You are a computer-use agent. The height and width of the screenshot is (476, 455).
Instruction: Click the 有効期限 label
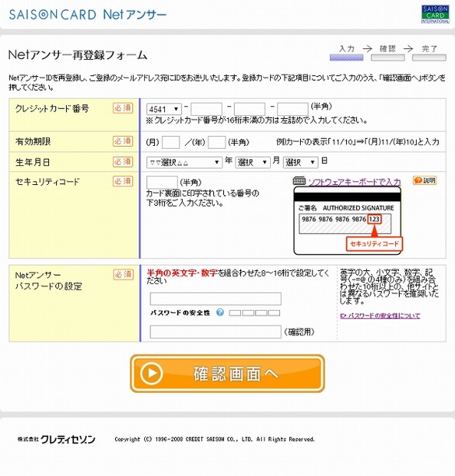[33, 141]
